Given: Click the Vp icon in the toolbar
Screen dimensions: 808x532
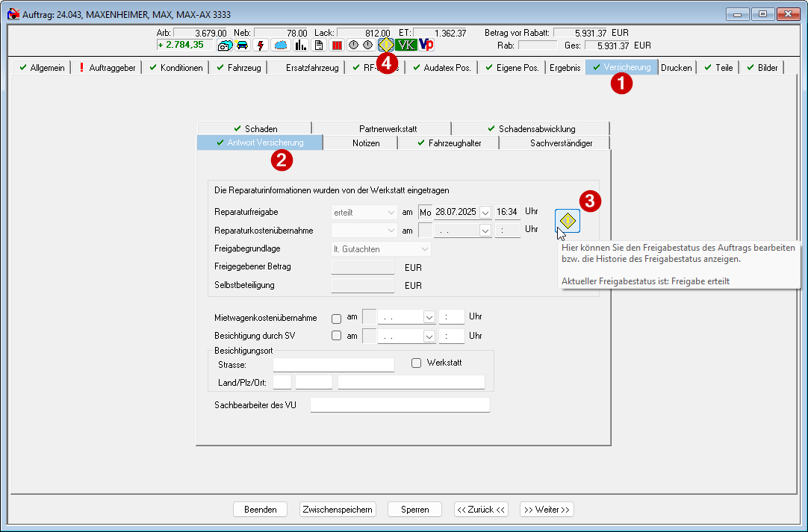Looking at the screenshot, I should 426,46.
